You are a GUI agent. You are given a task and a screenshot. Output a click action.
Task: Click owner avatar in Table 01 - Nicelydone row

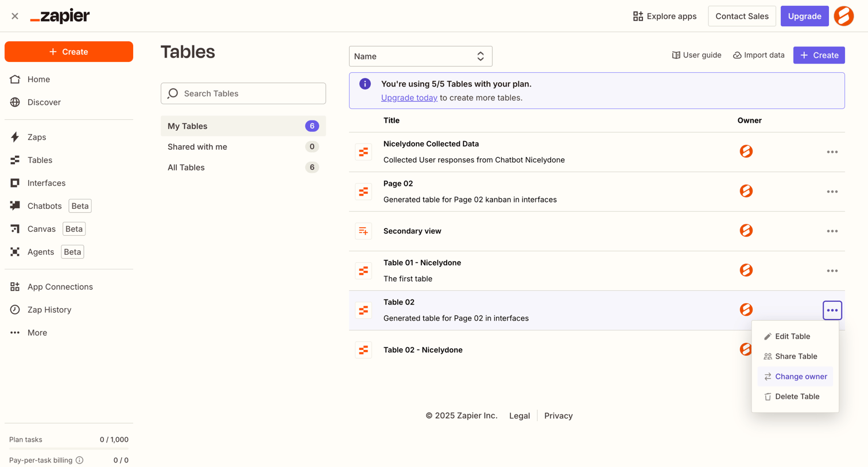(x=746, y=270)
